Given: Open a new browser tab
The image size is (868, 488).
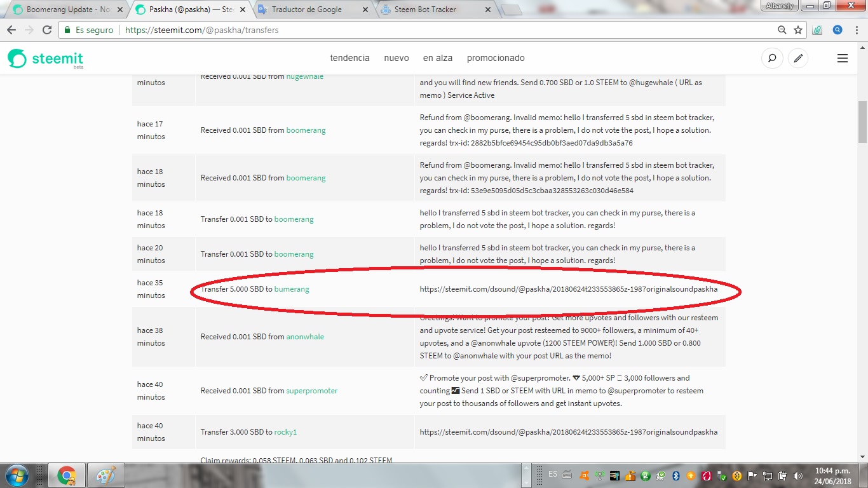Looking at the screenshot, I should click(x=511, y=10).
